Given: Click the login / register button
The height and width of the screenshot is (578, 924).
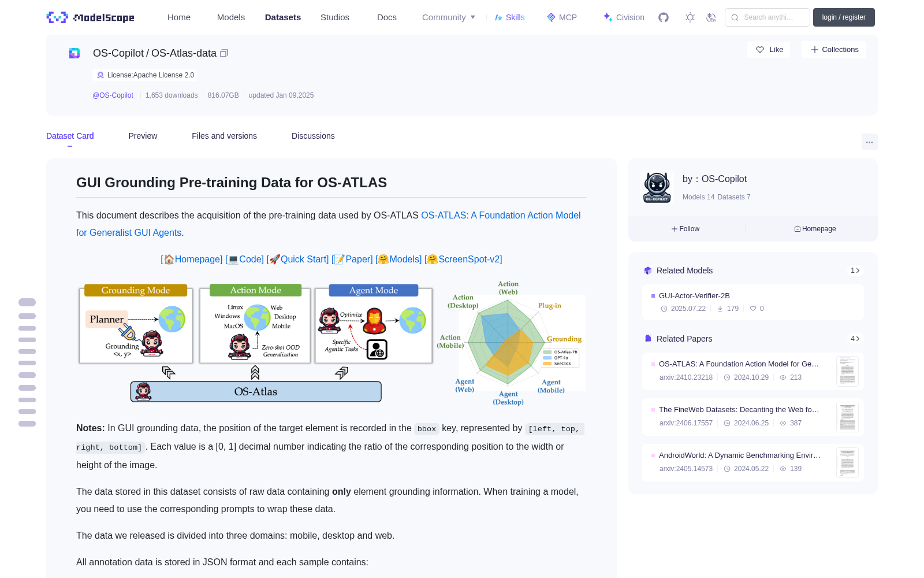Looking at the screenshot, I should coord(844,17).
